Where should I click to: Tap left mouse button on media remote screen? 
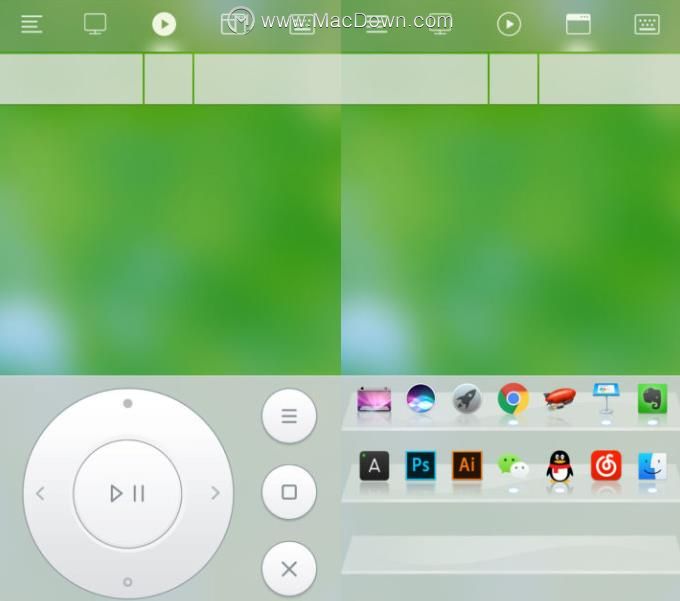click(x=71, y=79)
